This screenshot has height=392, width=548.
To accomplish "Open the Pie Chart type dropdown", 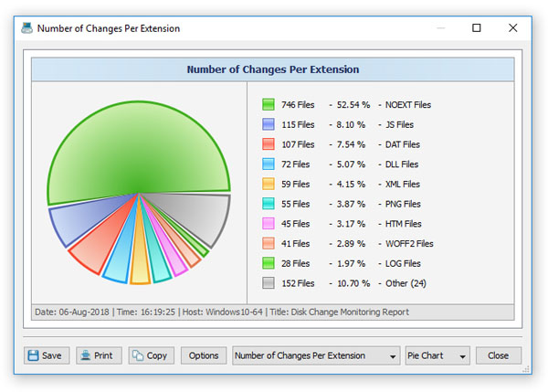I will [437, 355].
